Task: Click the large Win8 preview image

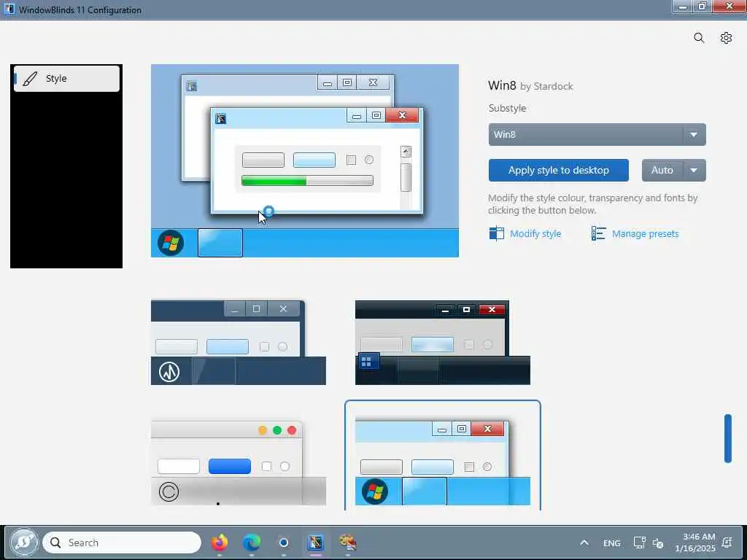Action: point(305,161)
